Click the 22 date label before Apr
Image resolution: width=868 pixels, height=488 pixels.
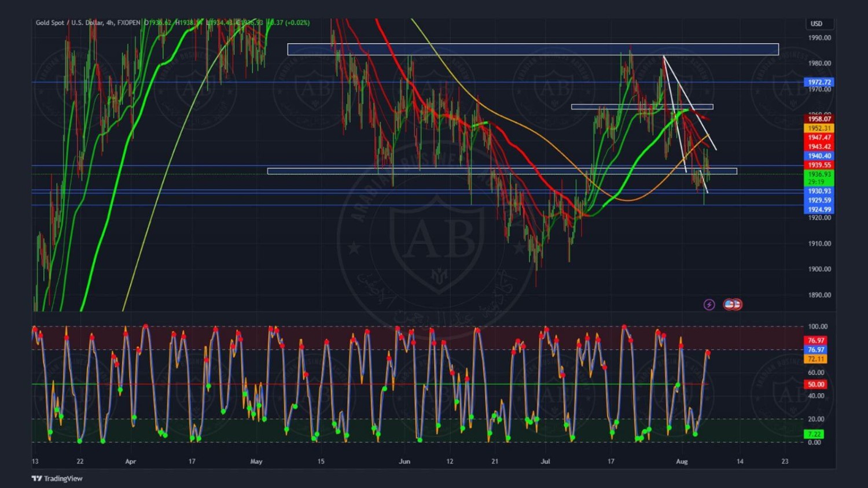click(80, 461)
